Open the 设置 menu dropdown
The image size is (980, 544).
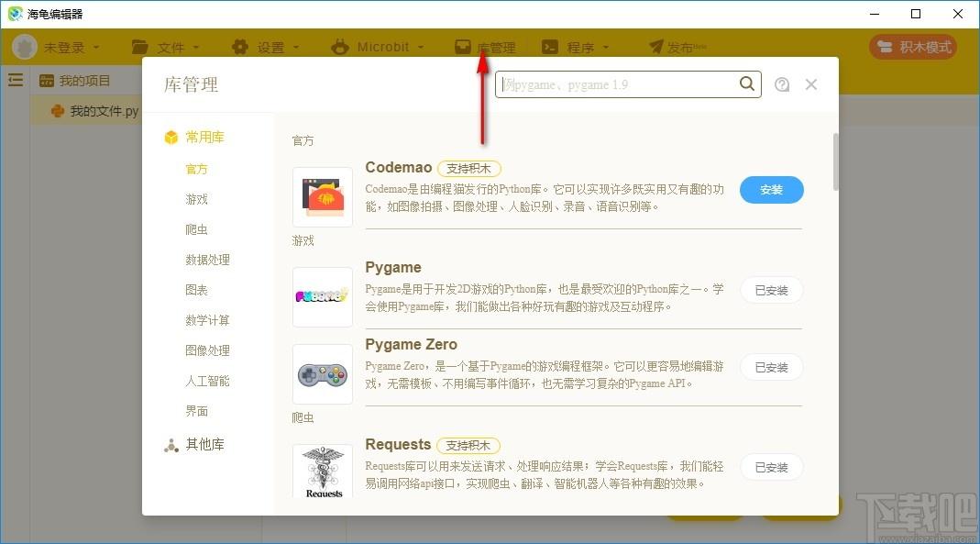pos(266,47)
